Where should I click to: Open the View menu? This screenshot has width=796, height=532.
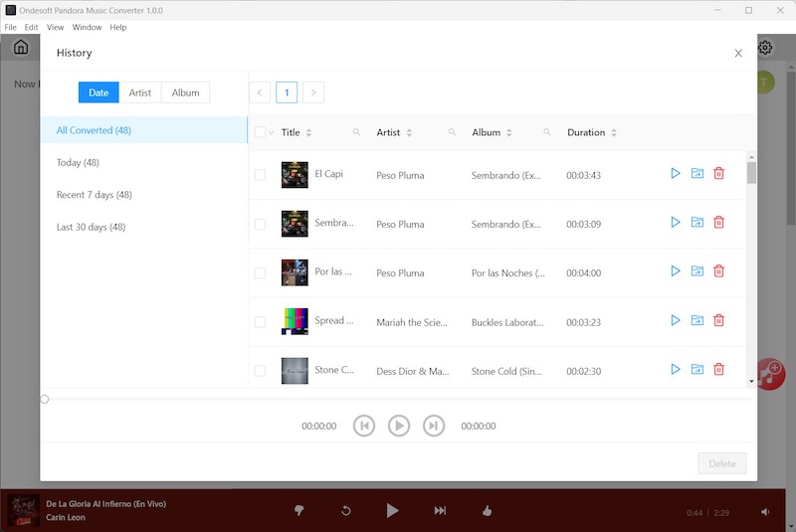pos(56,28)
